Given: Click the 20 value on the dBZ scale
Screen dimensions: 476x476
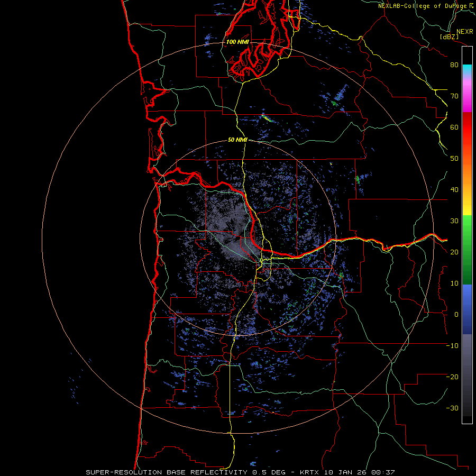Looking at the screenshot, I should (x=454, y=252).
